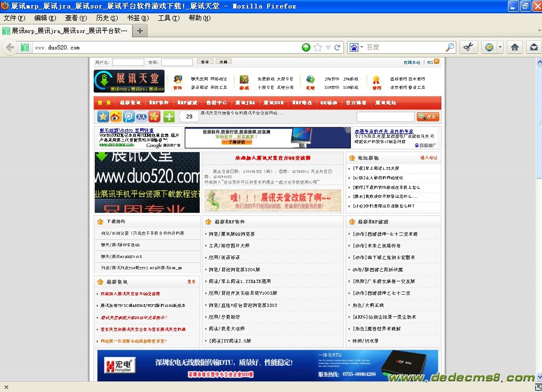Click the scissors icon in Firefox toolbar
Screen dimensions: 542x392
click(468, 47)
